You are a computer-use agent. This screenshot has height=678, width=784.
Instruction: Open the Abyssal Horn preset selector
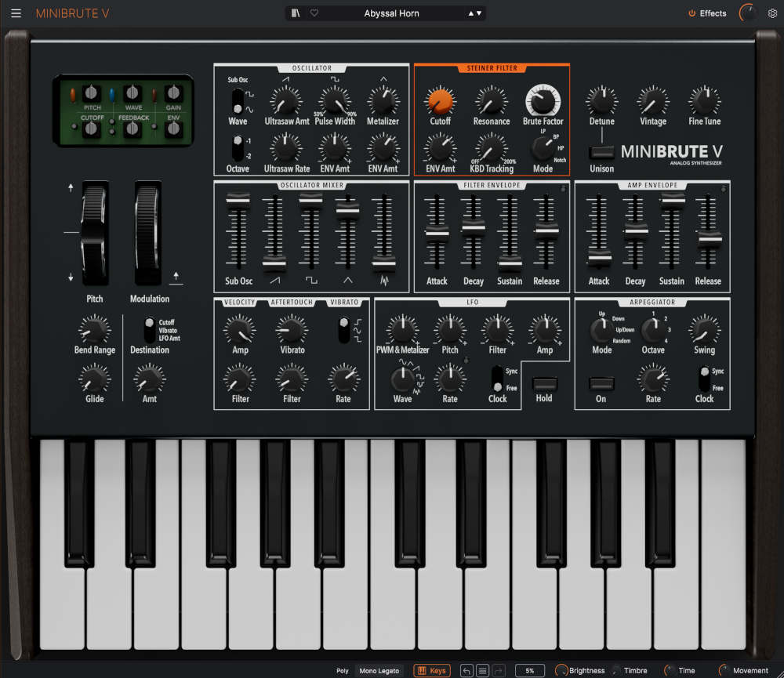pos(392,13)
